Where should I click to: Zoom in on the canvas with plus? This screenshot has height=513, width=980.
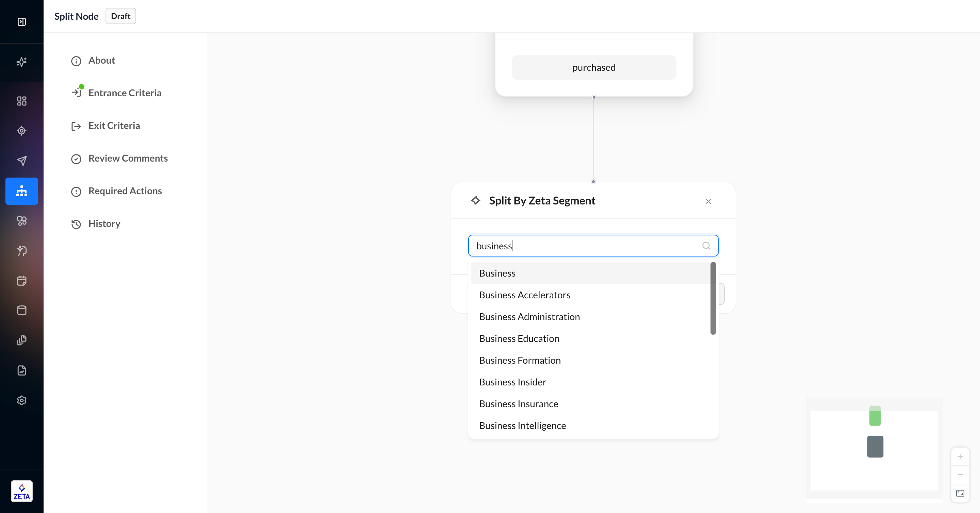tap(960, 456)
